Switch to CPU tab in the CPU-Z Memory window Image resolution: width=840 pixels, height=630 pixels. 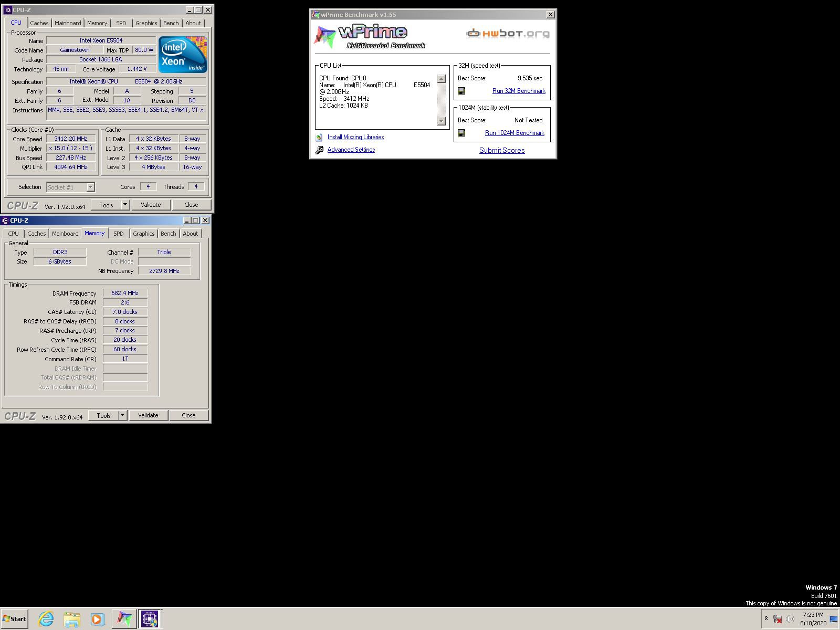[14, 234]
